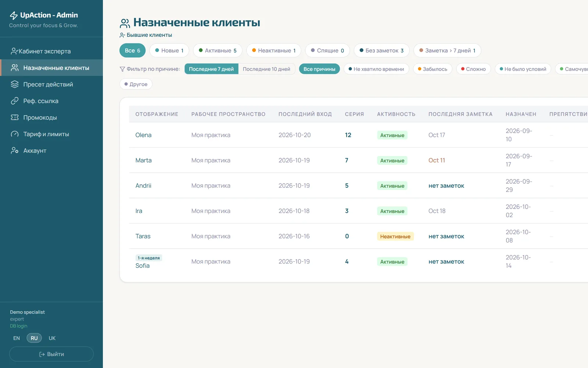This screenshot has height=368, width=588.
Task: Filter by reason Не было условий
Action: tap(523, 69)
